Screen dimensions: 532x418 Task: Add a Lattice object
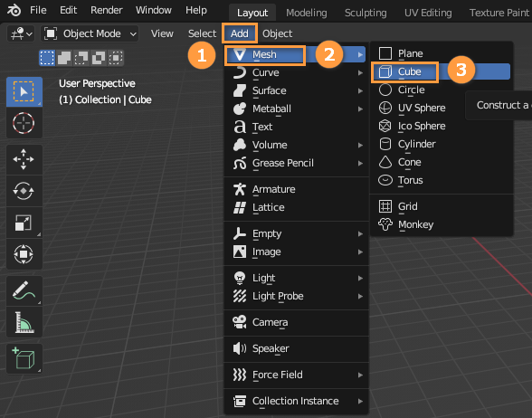[296, 207]
